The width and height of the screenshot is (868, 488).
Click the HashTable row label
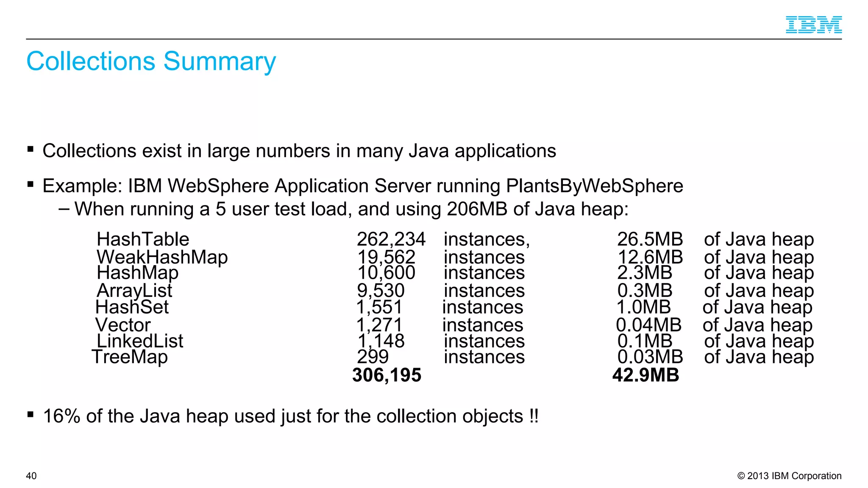click(143, 239)
